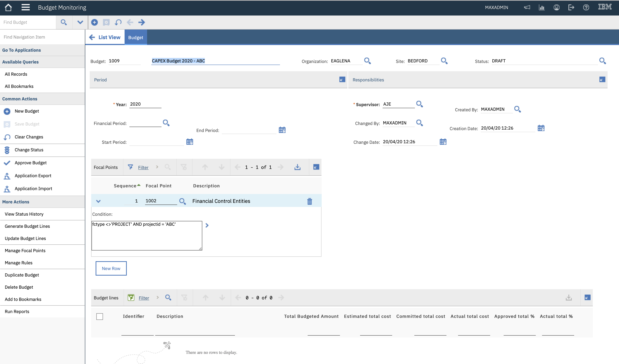619x364 pixels.
Task: Click the clear changes undo toolbar icon
Action: point(118,22)
